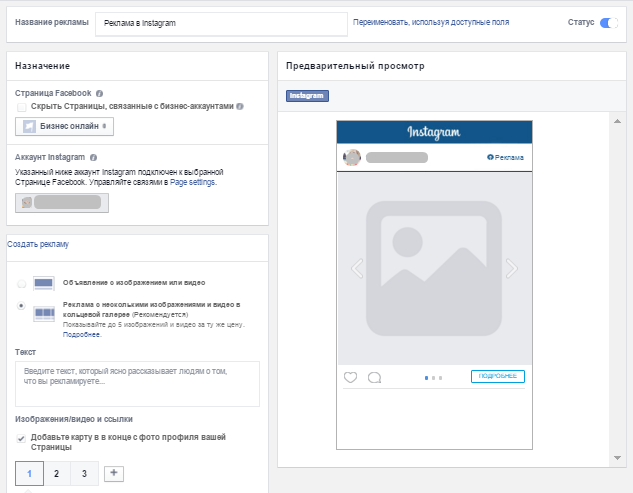The image size is (633, 493).
Task: Toggle the Статус switch
Action: click(608, 22)
